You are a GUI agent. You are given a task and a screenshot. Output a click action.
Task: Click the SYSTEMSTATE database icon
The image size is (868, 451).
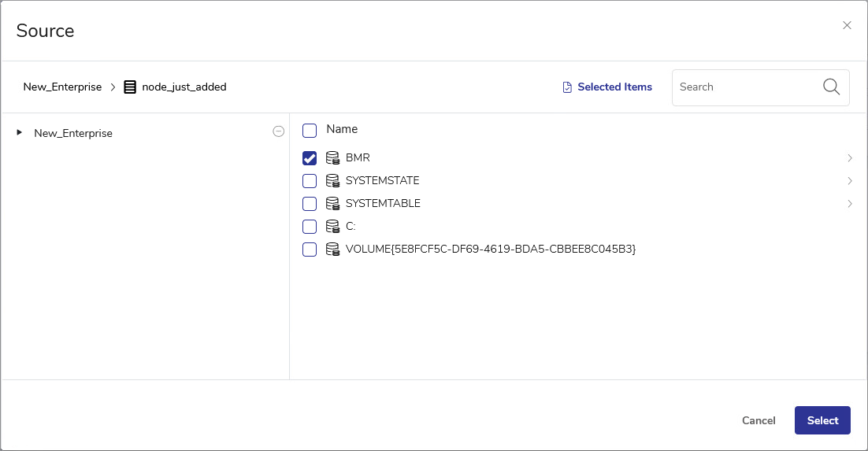point(332,181)
